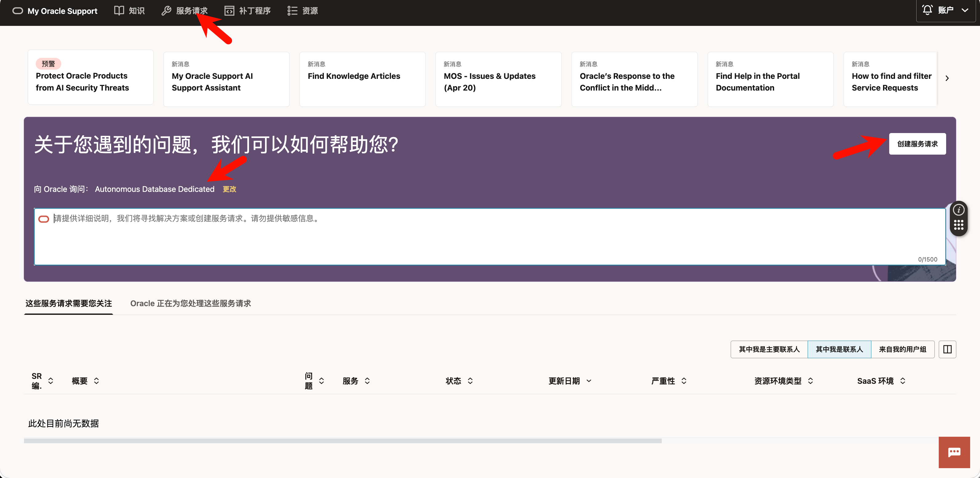Screen dimensions: 980x478
Task: Focus the problem description text box
Action: tap(490, 237)
